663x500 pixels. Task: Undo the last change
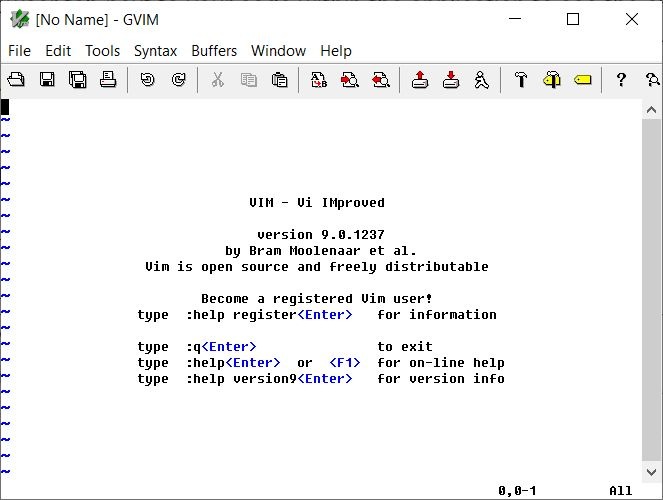148,79
